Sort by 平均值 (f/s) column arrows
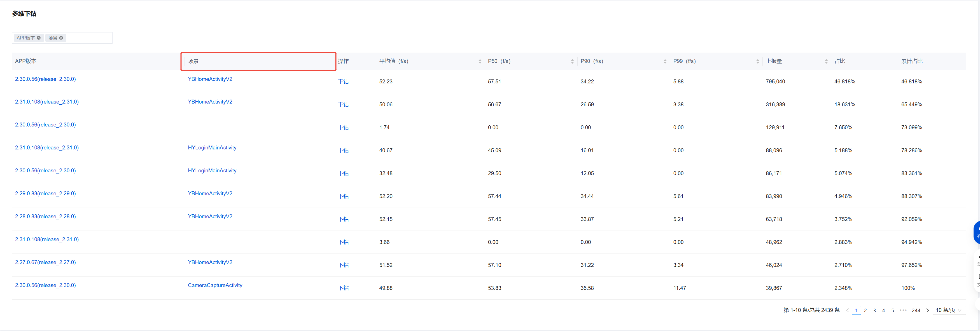980x331 pixels. pos(480,62)
